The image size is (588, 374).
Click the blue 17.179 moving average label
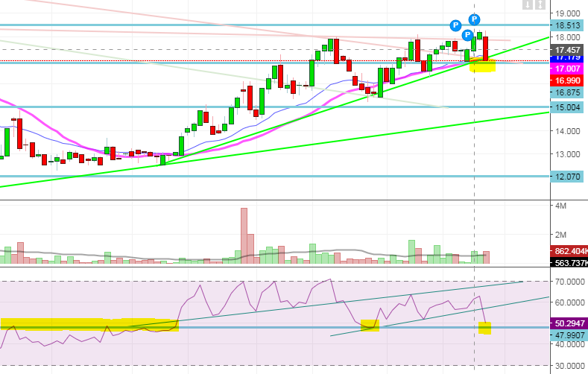click(x=567, y=58)
